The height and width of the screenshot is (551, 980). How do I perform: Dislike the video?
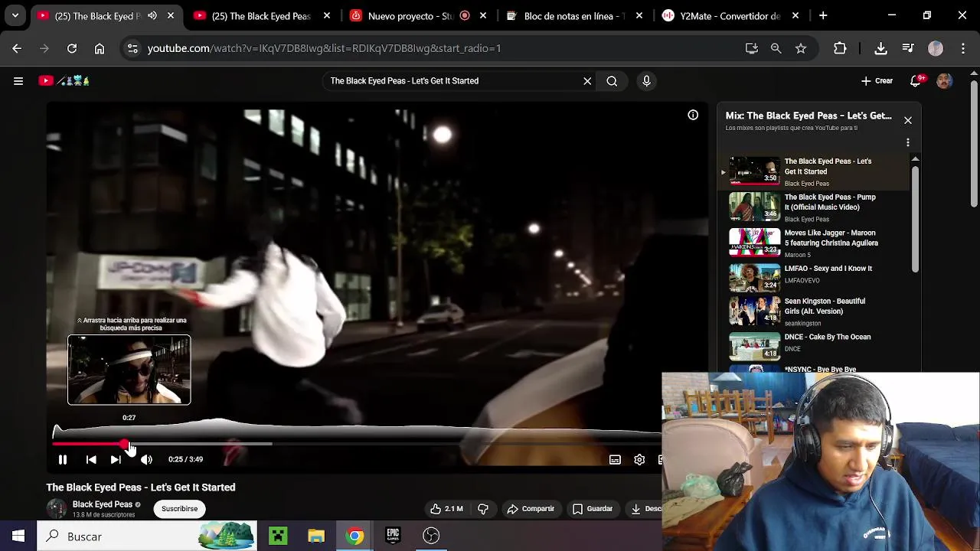[483, 509]
